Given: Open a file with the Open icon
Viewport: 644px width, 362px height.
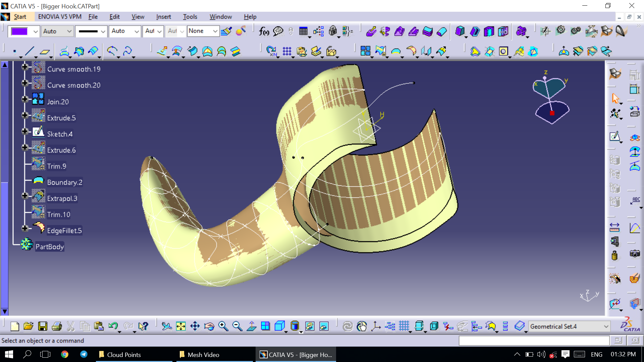Looking at the screenshot, I should [x=29, y=326].
